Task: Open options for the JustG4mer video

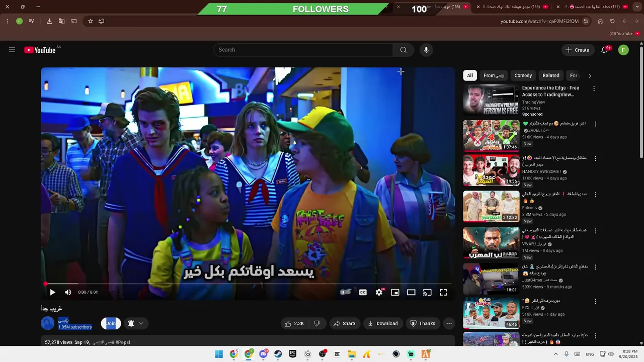Action: click(595, 266)
